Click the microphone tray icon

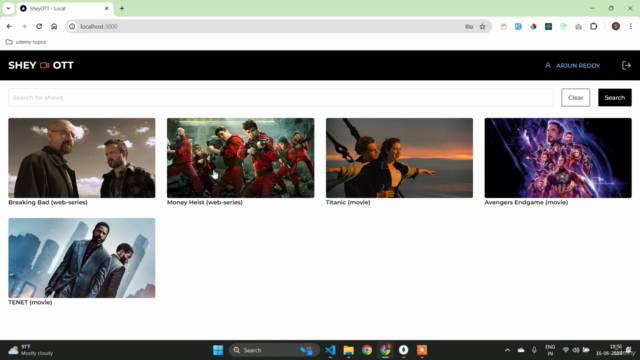(534, 350)
